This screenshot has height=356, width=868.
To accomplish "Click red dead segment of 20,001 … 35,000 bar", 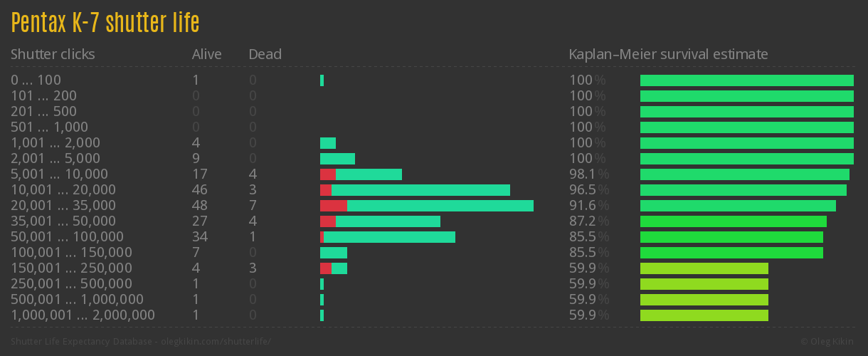I will coord(333,206).
